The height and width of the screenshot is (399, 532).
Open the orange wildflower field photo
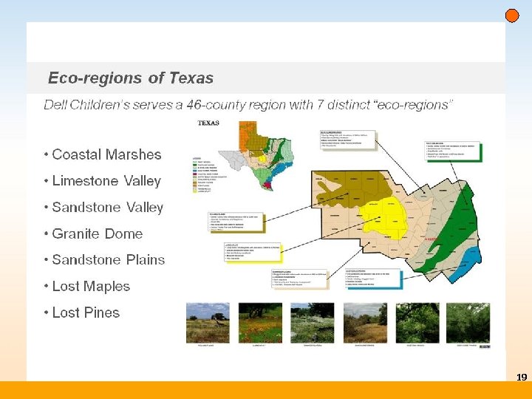coord(260,323)
